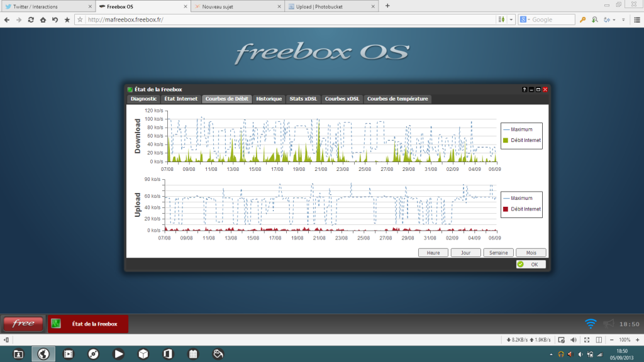Open the Office app in the taskbar
The image size is (644, 362).
click(x=168, y=354)
